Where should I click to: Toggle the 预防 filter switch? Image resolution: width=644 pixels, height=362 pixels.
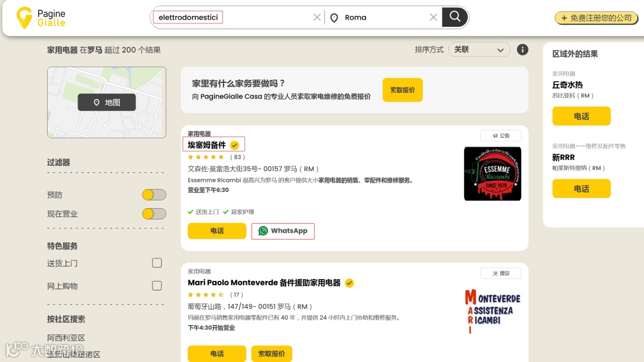coord(154,195)
